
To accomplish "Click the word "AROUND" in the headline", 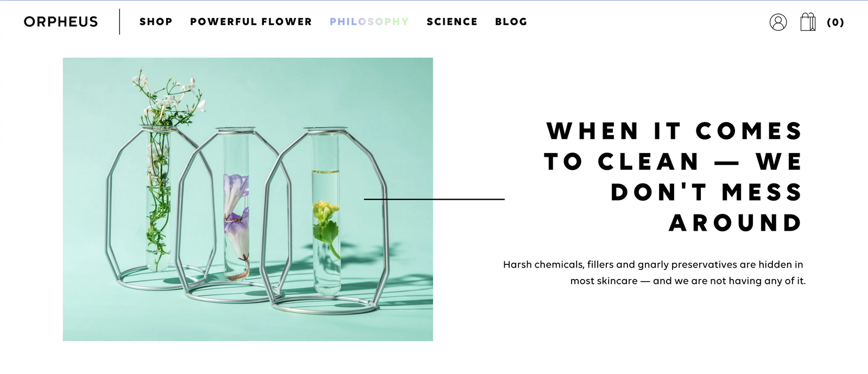I will tap(735, 223).
